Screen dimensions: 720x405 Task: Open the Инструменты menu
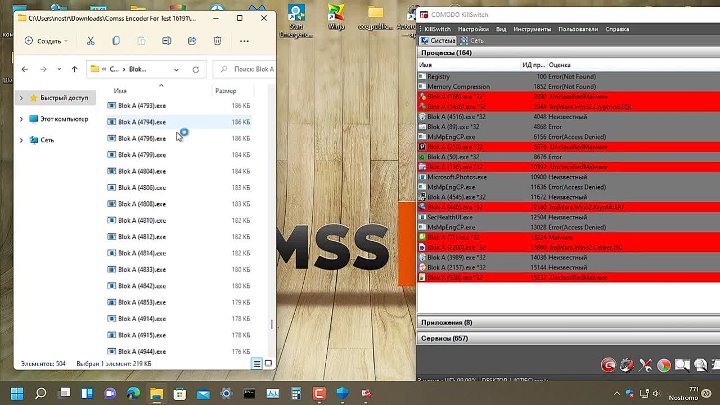tap(532, 29)
